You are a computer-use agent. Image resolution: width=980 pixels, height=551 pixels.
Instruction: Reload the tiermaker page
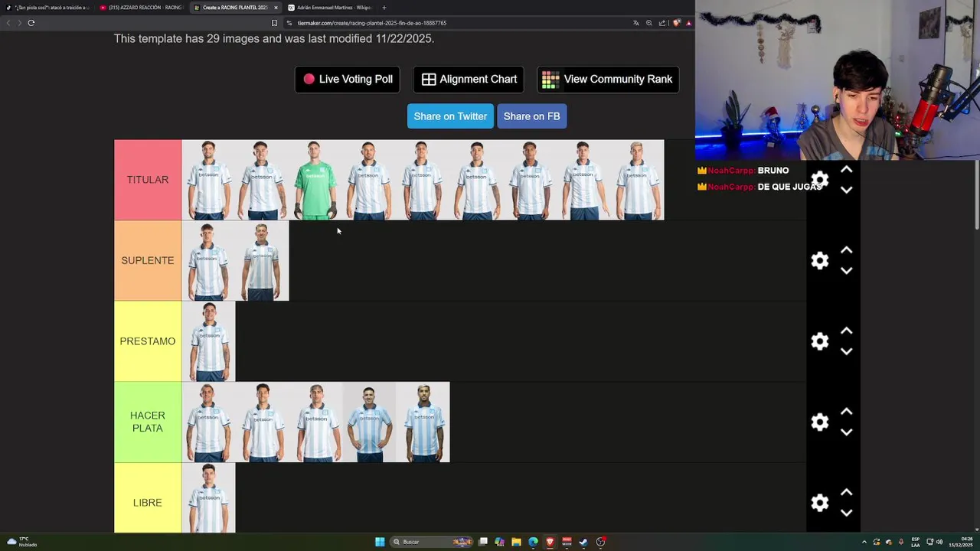(31, 23)
